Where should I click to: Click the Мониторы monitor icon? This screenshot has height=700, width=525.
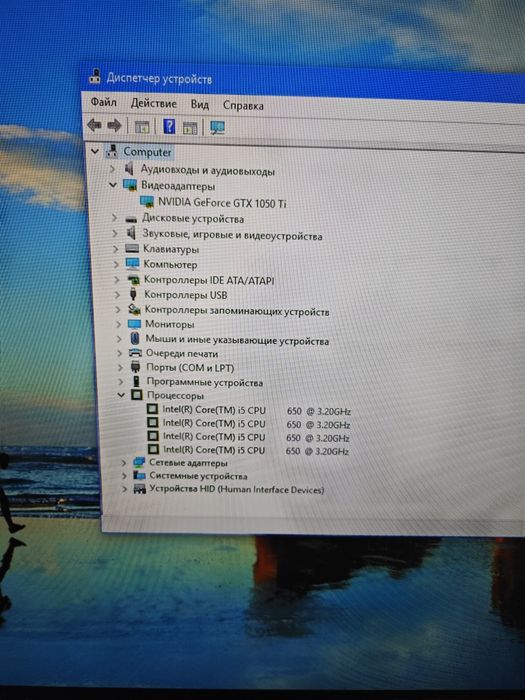134,324
